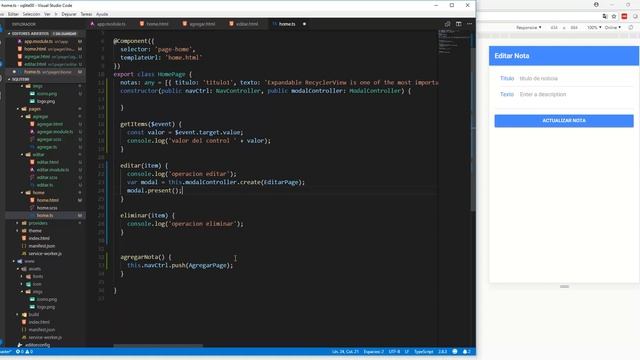This screenshot has width=640, height=360.
Task: Collapse the editar folder
Action: [x=38, y=155]
